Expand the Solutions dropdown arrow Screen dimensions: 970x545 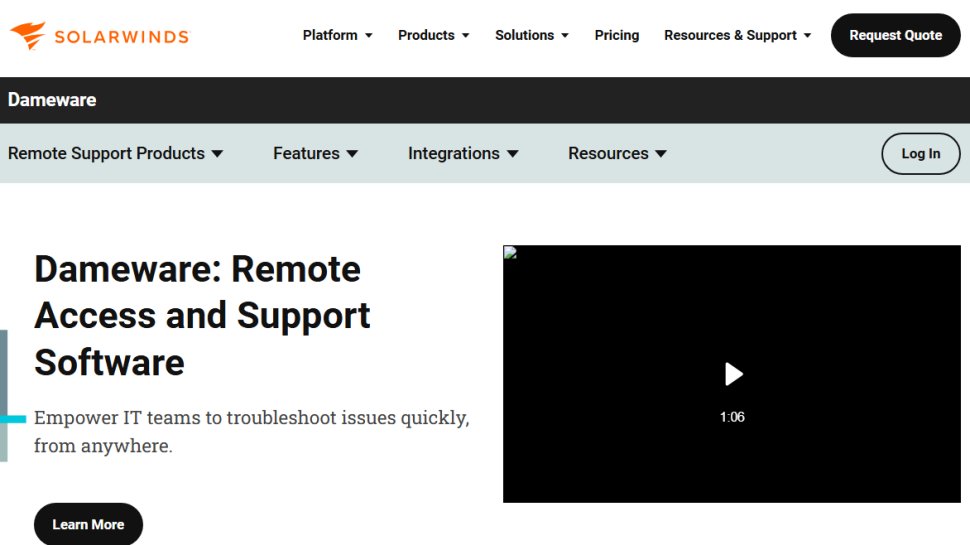pos(565,36)
